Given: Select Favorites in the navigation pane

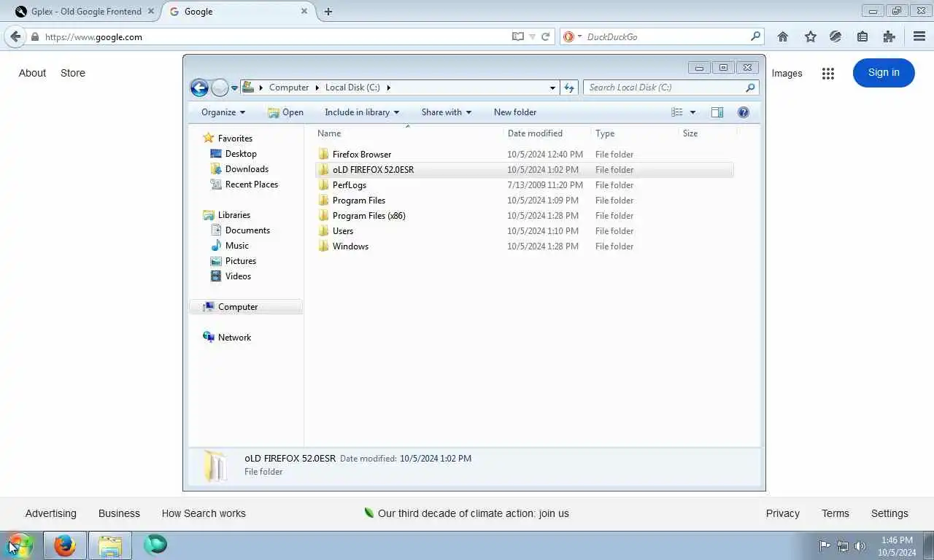Looking at the screenshot, I should (x=235, y=139).
